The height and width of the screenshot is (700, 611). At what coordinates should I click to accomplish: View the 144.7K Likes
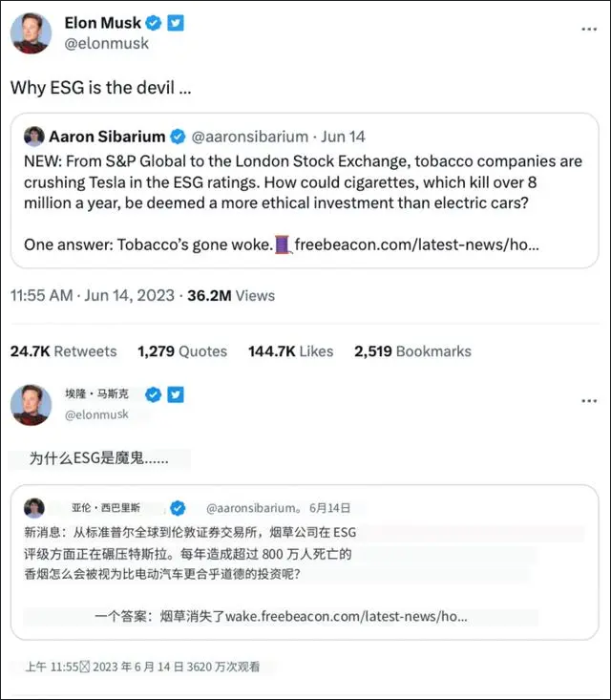point(290,351)
